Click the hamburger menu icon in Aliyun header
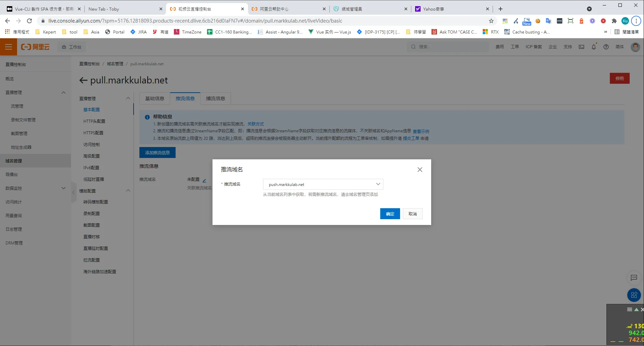The width and height of the screenshot is (644, 346). (9, 47)
